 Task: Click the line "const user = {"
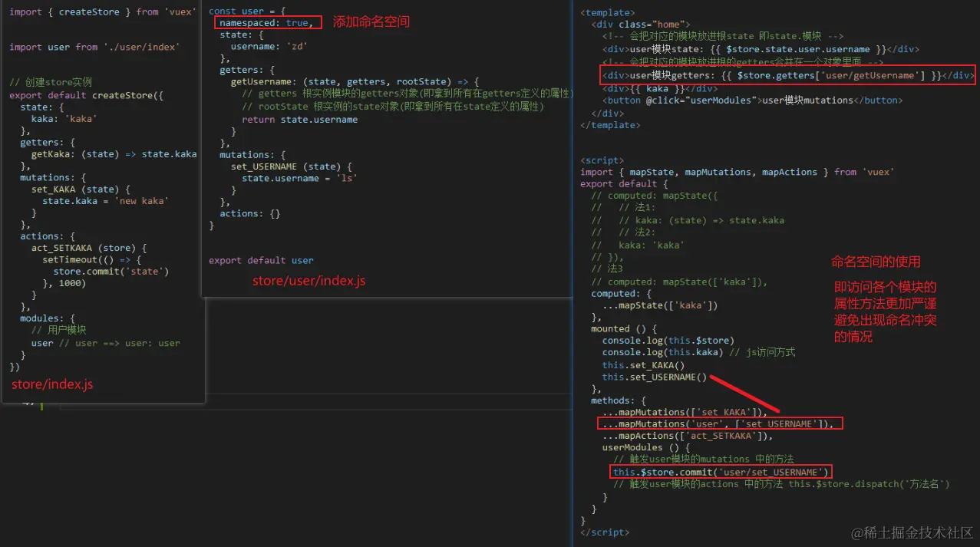pyautogui.click(x=247, y=12)
